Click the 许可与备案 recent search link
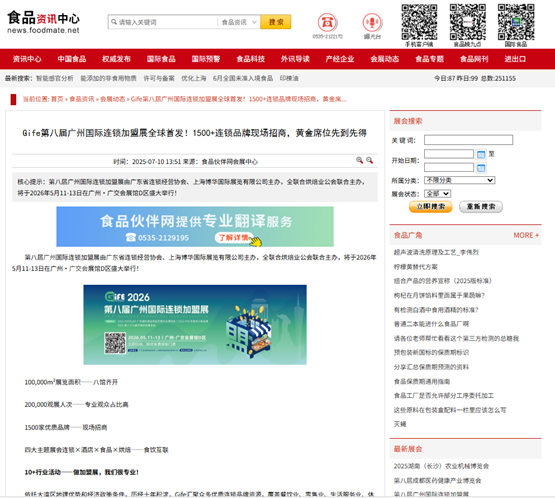The width and height of the screenshot is (555, 498). 159,78
